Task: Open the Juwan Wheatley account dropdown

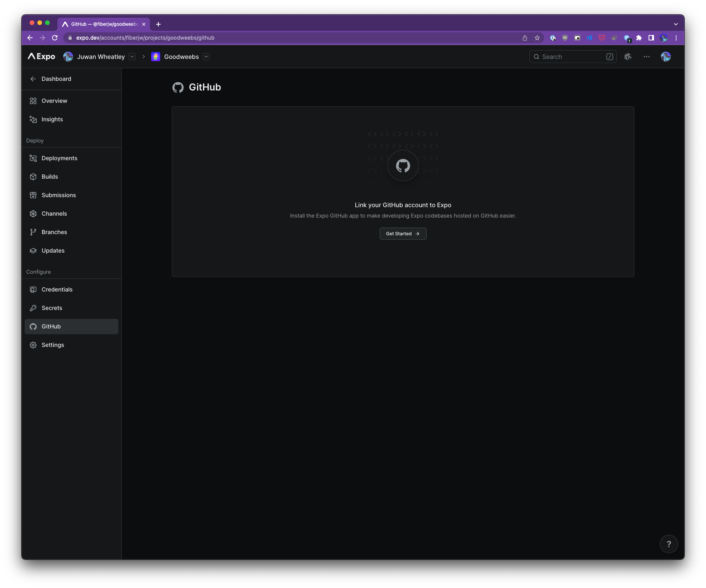Action: (132, 57)
